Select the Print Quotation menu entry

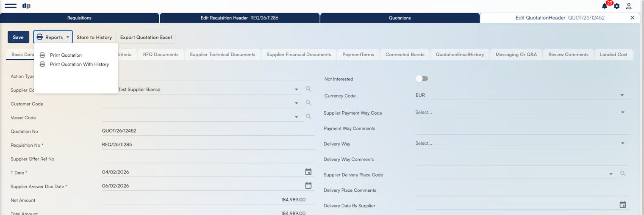coord(66,55)
